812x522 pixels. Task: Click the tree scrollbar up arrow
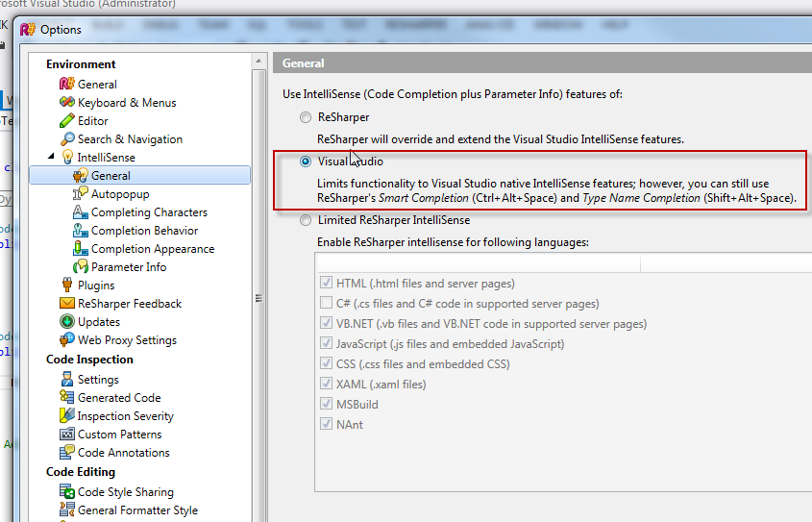point(258,62)
